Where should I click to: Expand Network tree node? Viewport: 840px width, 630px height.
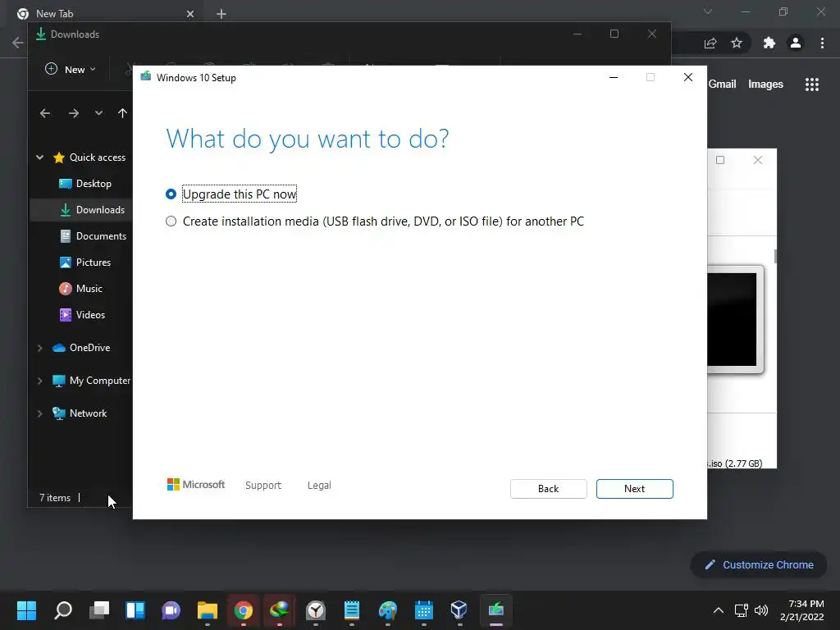tap(39, 413)
